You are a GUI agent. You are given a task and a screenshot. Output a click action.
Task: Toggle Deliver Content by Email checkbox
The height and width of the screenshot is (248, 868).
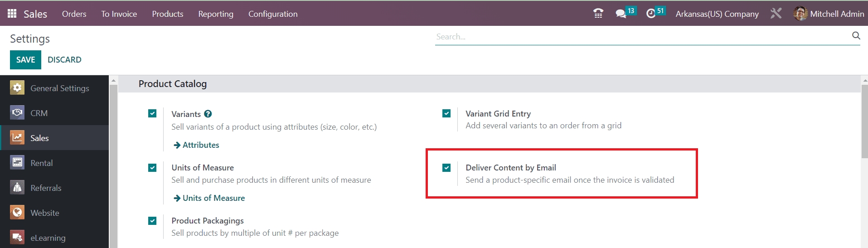[446, 168]
